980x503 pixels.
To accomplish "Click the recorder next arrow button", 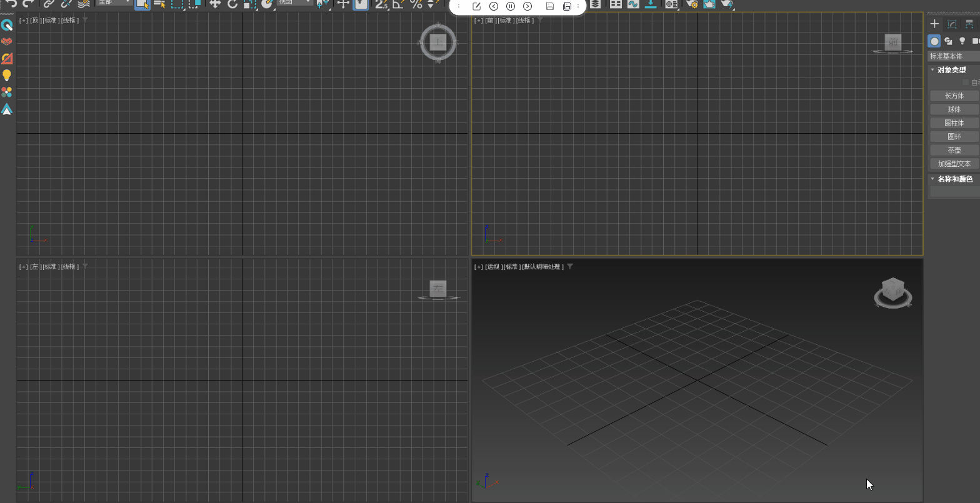I will click(x=527, y=6).
